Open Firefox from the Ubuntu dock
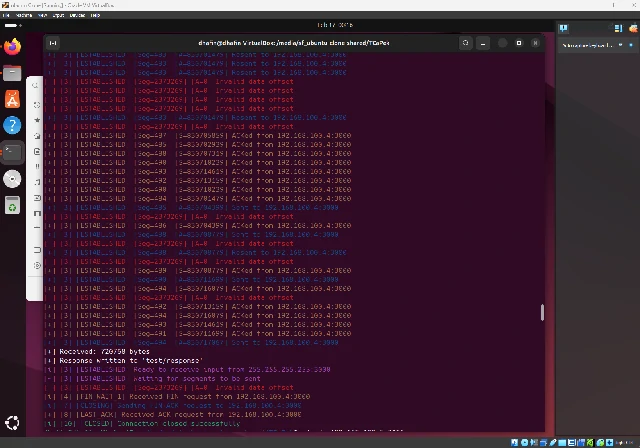The image size is (640, 448). (12, 47)
